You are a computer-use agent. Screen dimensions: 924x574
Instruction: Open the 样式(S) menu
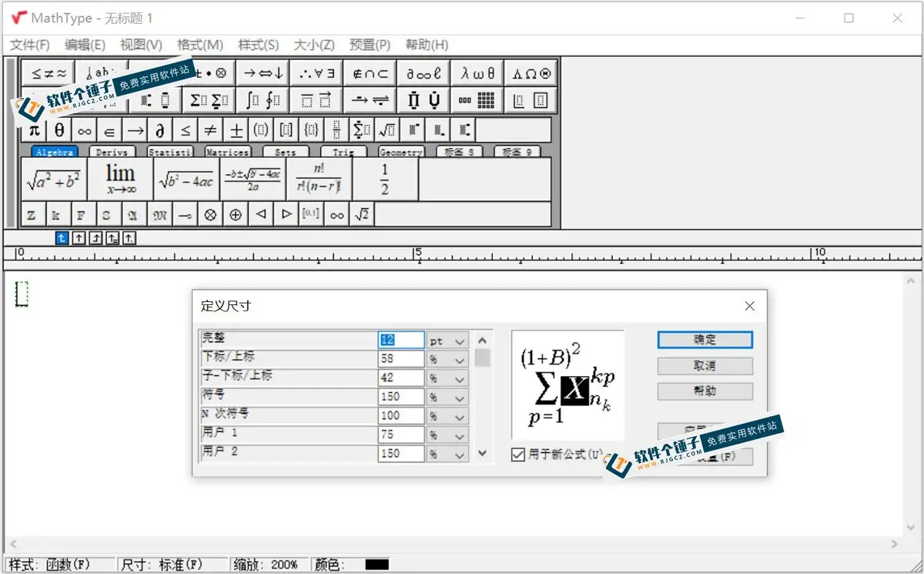(x=259, y=45)
